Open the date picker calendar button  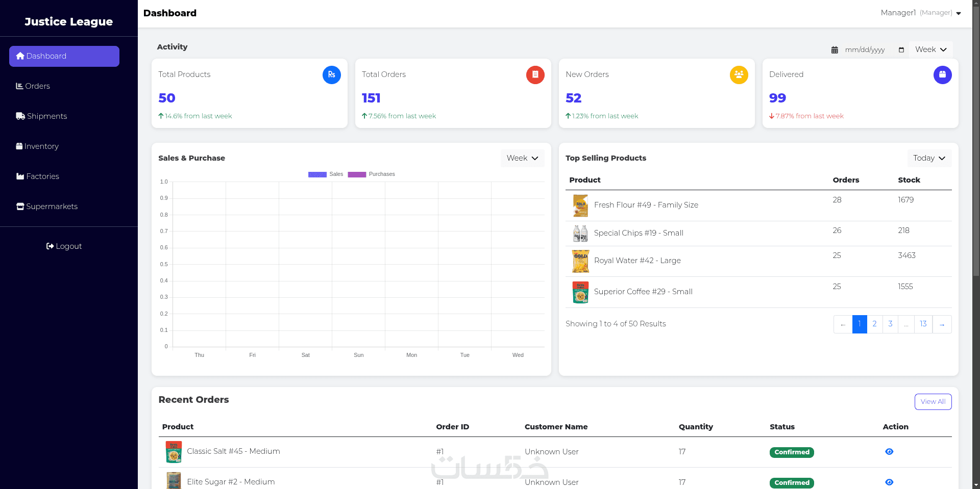coord(901,50)
